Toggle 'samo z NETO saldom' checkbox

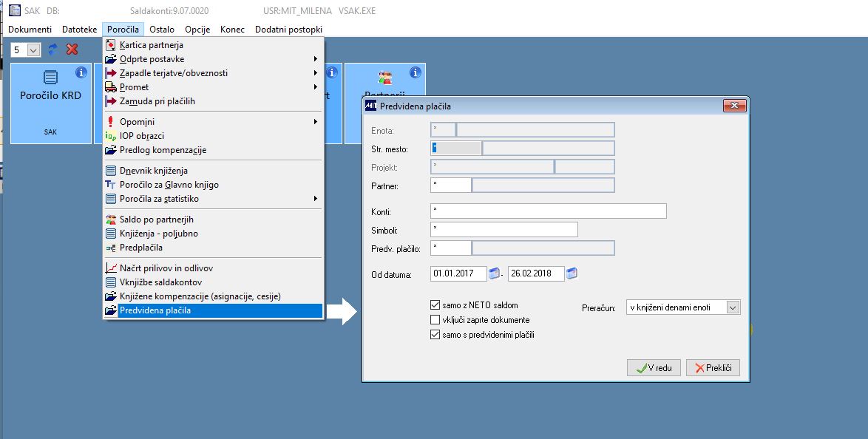pyautogui.click(x=435, y=305)
